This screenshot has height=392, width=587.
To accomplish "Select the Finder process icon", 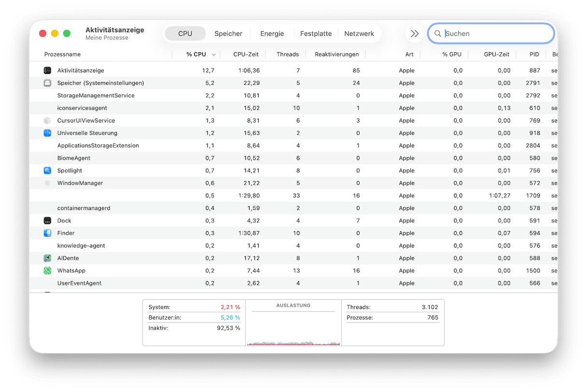I will coord(47,233).
